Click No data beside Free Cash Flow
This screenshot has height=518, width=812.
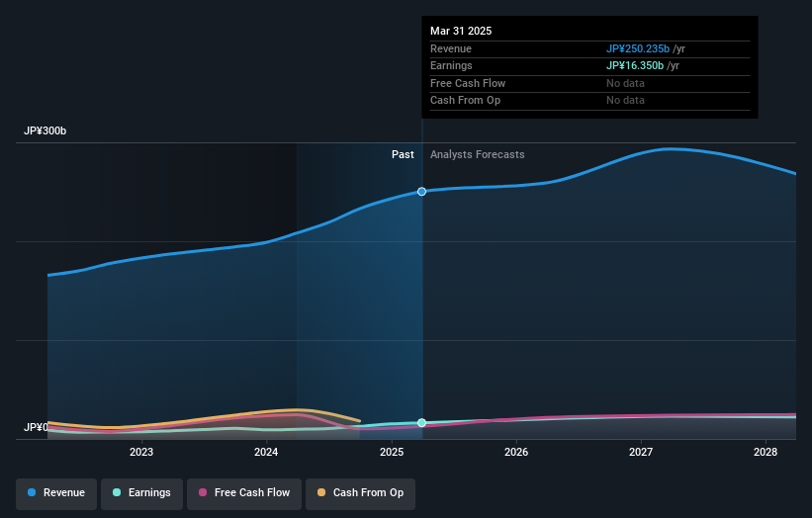click(626, 83)
